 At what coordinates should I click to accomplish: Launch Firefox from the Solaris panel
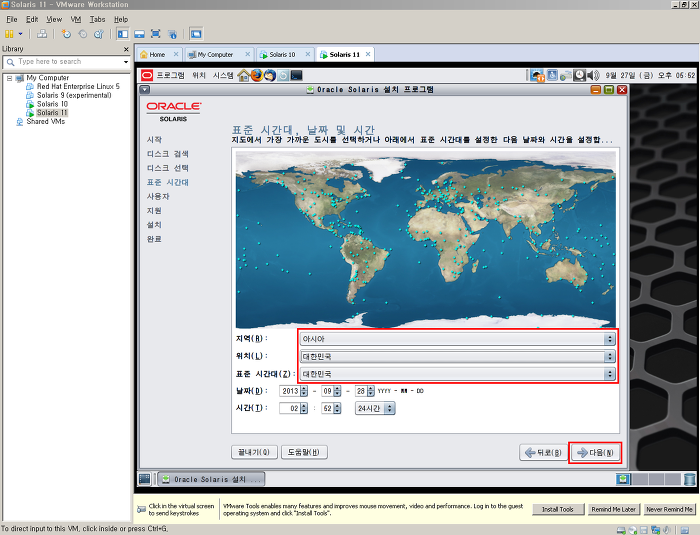pos(257,75)
